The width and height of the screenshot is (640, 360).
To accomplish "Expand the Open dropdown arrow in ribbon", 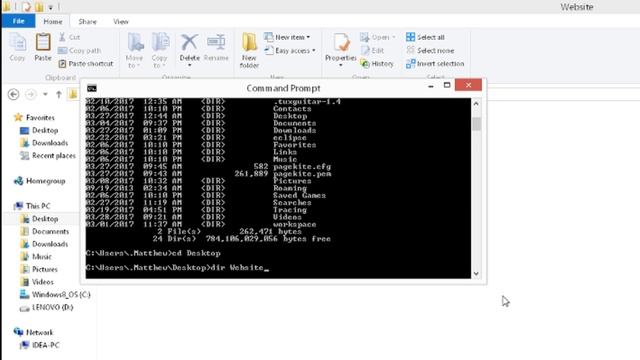I will point(393,38).
